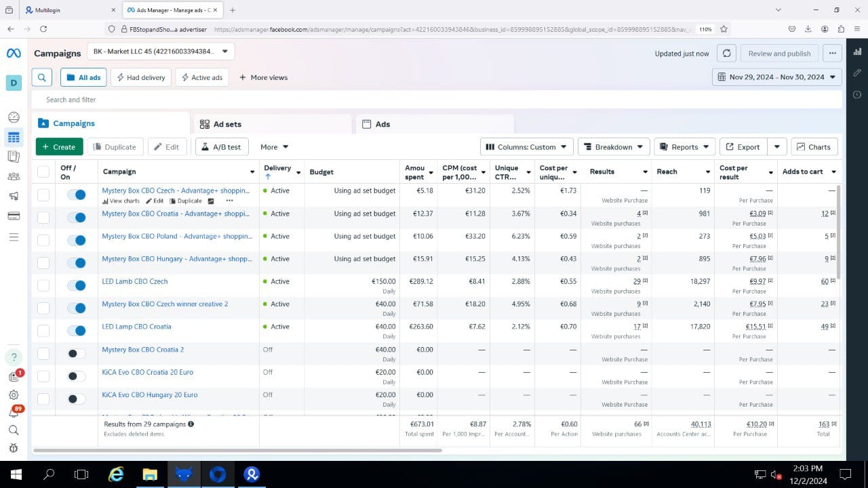Expand the Columns: Custom dropdown
Screen dimensions: 868x488
pos(527,147)
